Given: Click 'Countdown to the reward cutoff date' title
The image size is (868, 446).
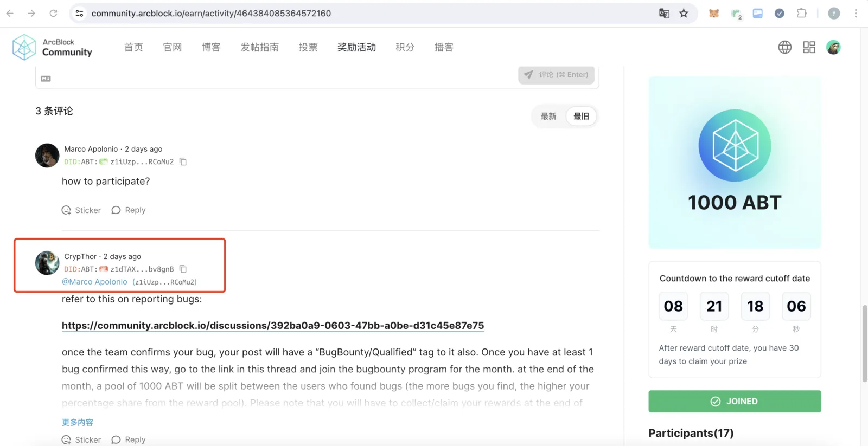Looking at the screenshot, I should click(735, 279).
